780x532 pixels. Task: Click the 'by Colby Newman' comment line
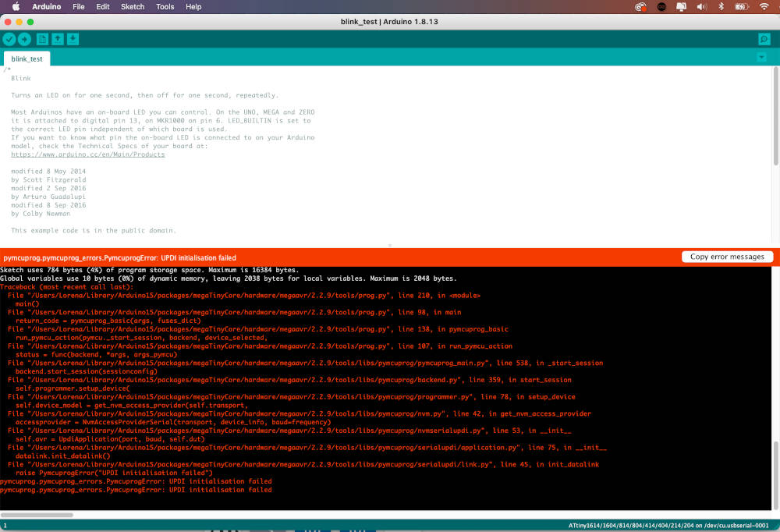pyautogui.click(x=41, y=214)
